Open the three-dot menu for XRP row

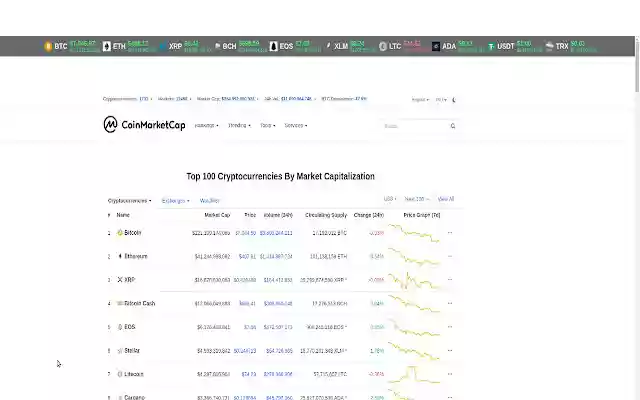pyautogui.click(x=450, y=280)
